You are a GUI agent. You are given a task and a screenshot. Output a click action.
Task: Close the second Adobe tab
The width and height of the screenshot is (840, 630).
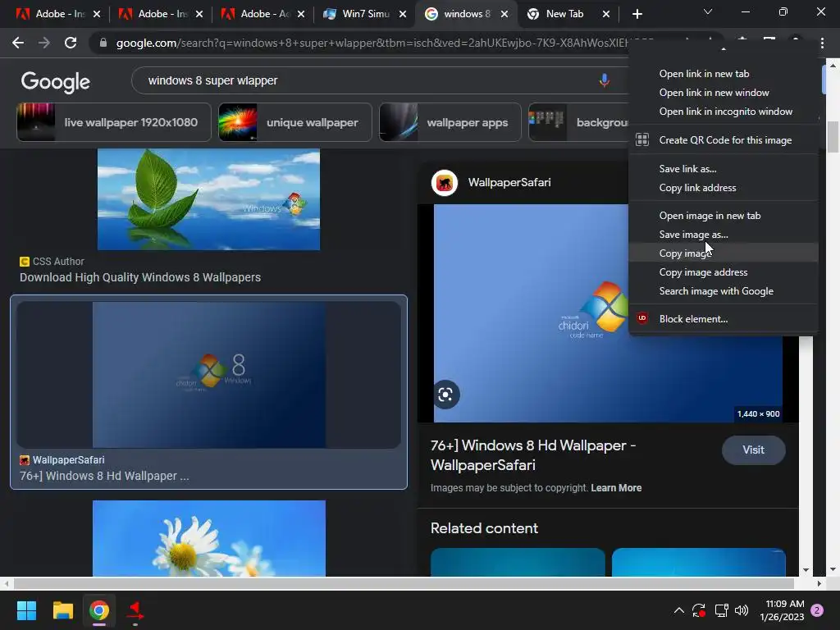click(199, 14)
